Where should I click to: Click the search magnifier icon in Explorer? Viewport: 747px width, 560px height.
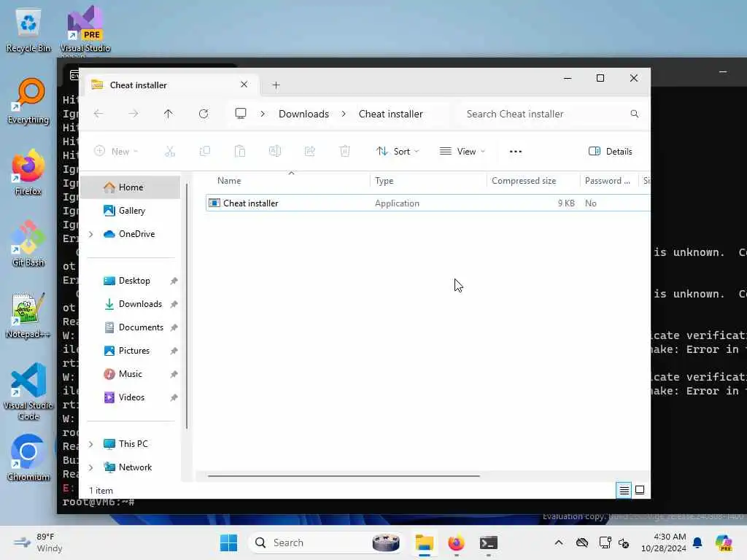coord(634,114)
